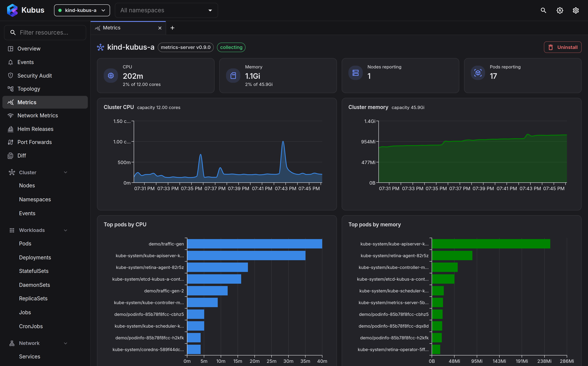Click the Events bell icon
The image size is (588, 366).
10,62
